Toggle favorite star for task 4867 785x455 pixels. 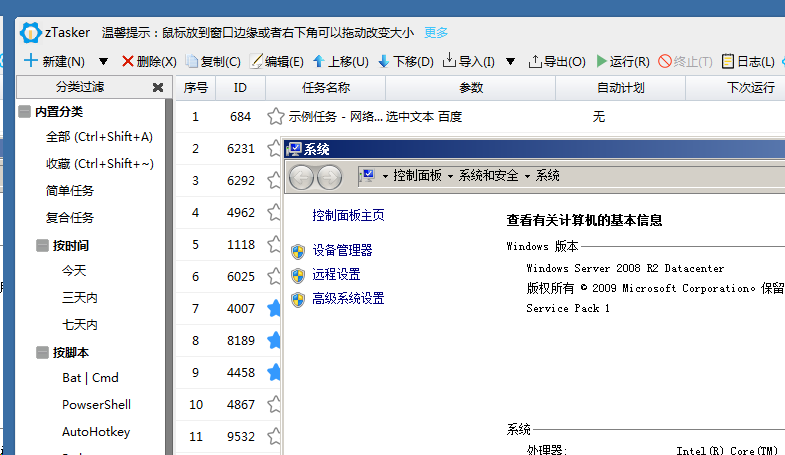click(274, 404)
